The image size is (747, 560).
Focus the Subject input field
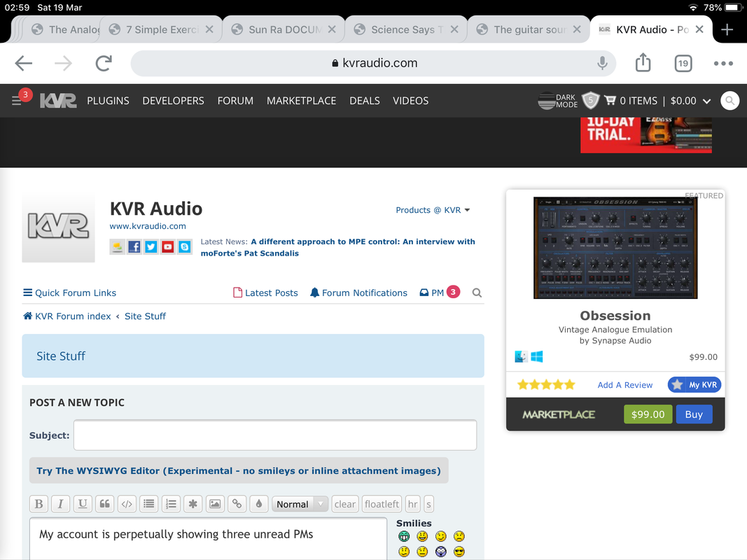pos(275,435)
